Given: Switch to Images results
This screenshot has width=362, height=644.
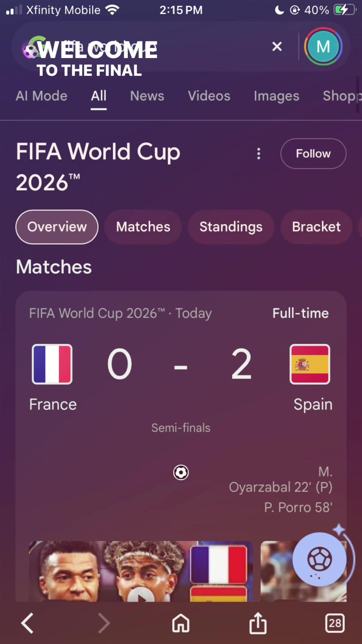Looking at the screenshot, I should click(277, 97).
